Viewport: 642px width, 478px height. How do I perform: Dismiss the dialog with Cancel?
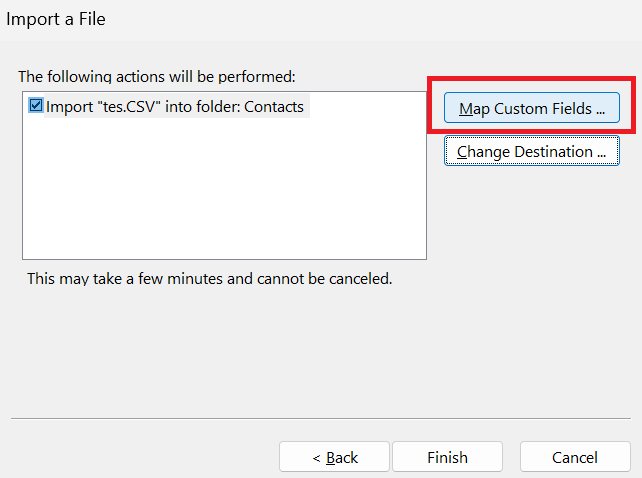575,457
